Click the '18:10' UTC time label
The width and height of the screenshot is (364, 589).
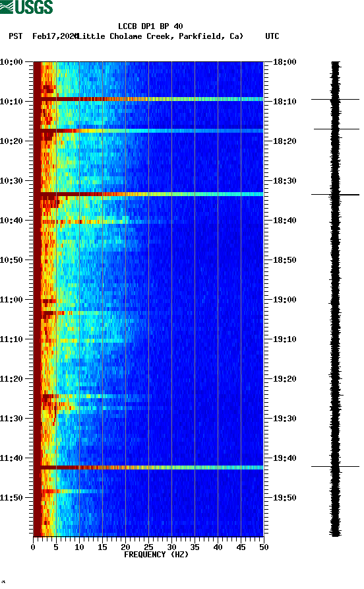(x=284, y=102)
